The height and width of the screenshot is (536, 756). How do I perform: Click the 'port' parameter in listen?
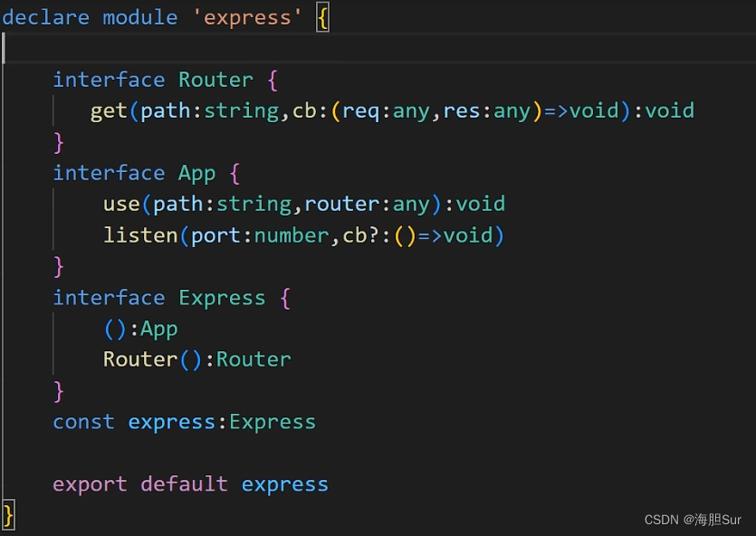(215, 236)
